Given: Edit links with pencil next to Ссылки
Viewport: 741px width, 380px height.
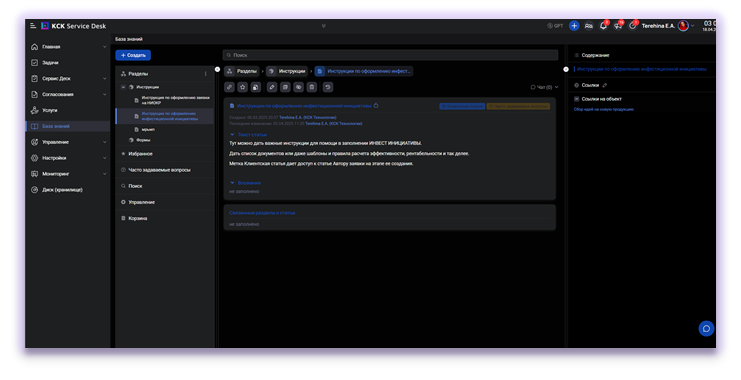Looking at the screenshot, I should [605, 86].
